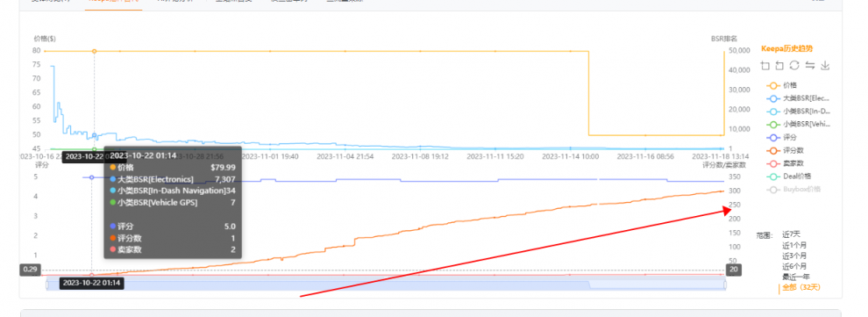Image resolution: width=868 pixels, height=317 pixels.
Task: Hide the 小类BSR[In-D... legend series
Action: coord(798,112)
